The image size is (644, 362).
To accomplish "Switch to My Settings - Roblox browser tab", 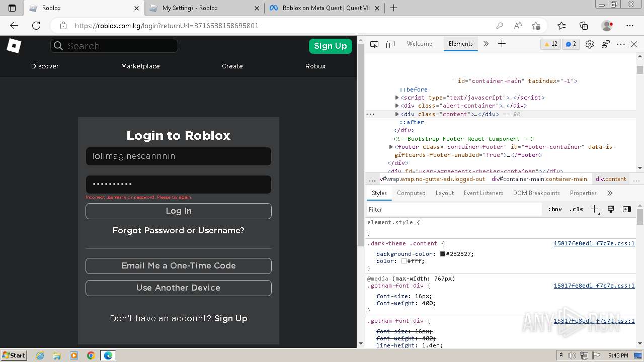I will point(204,8).
